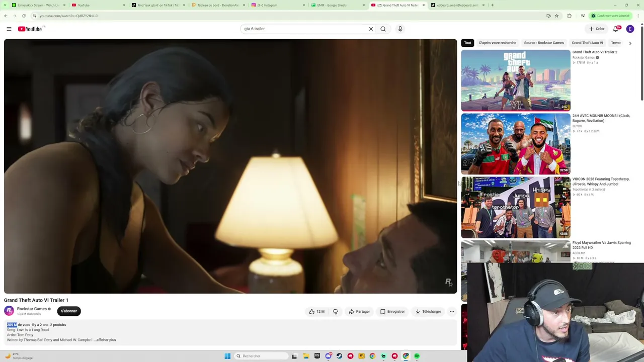
Task: Go to the YouTube home logo
Action: pos(30,29)
